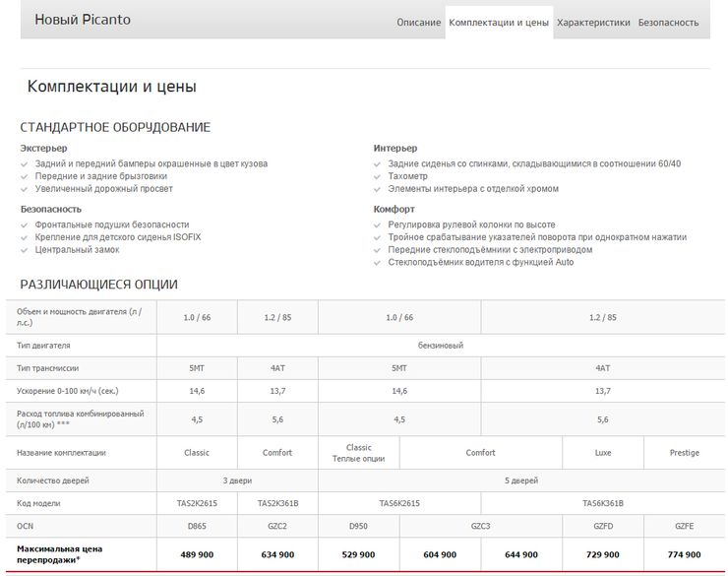Click the Интерьер subheading
This screenshot has width=728, height=576.
click(395, 148)
